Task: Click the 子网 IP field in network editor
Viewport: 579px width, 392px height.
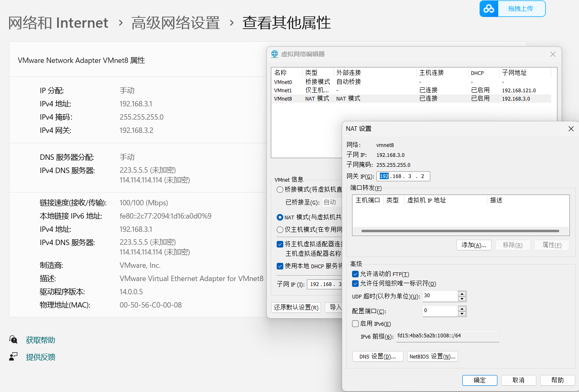Action: pos(325,284)
